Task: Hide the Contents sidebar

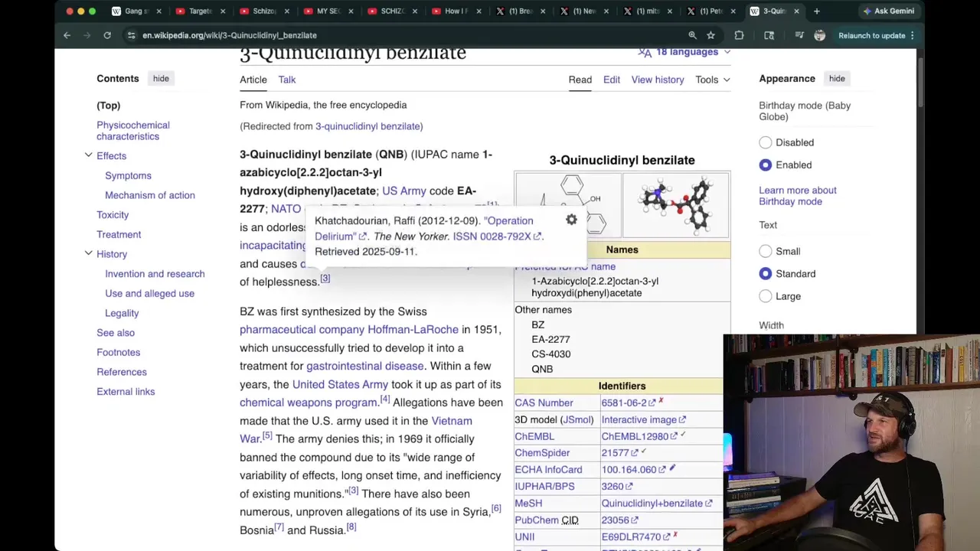Action: 161,78
